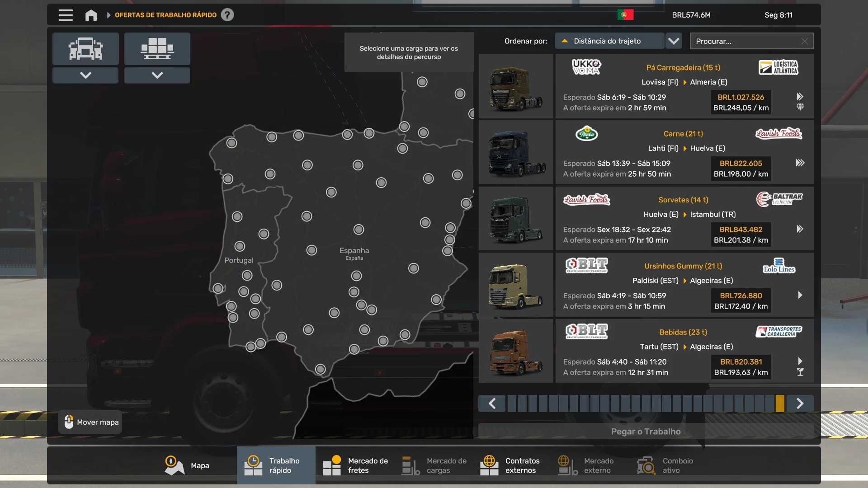Select the truck filter icon

(x=85, y=48)
